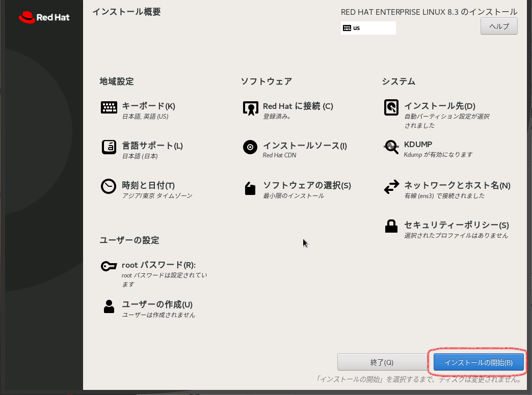The image size is (532, 395).
Task: Click the 地域設定 section heading
Action: coord(116,81)
